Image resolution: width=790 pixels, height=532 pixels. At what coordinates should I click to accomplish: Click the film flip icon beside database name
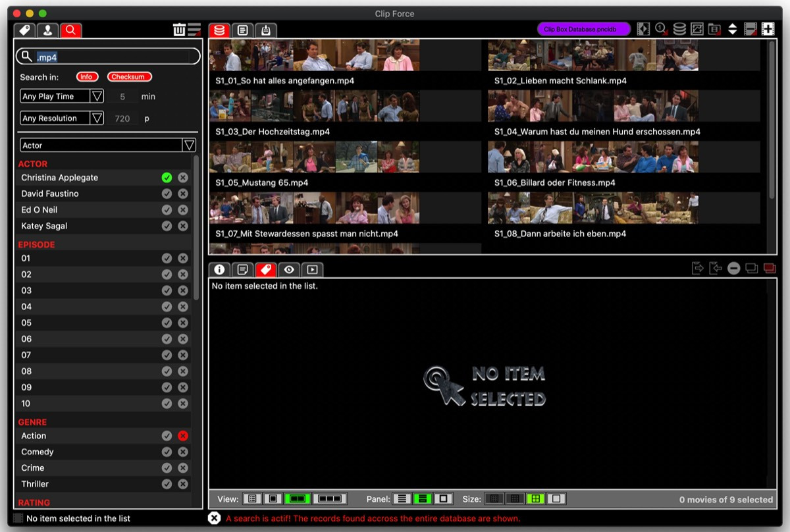click(643, 29)
